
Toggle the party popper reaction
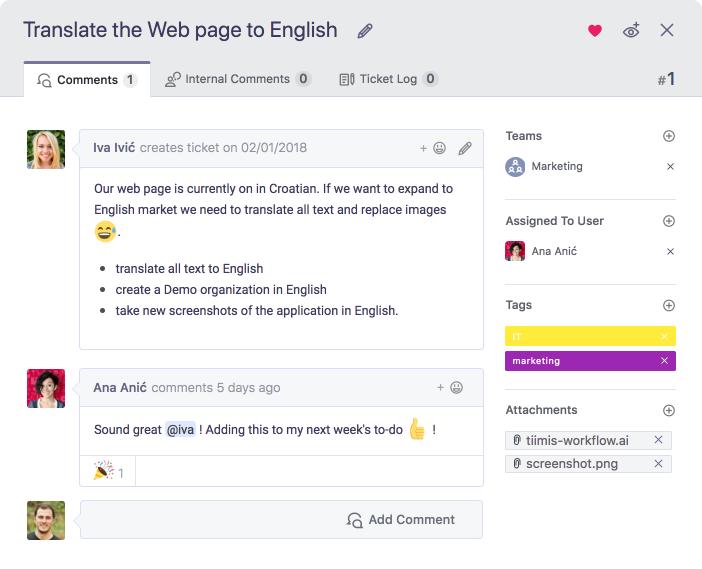coord(108,471)
